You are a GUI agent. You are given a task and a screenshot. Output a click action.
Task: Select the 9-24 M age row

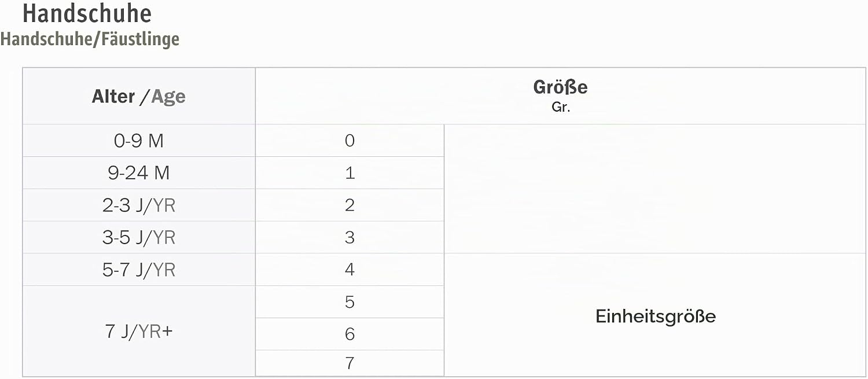pyautogui.click(x=139, y=173)
